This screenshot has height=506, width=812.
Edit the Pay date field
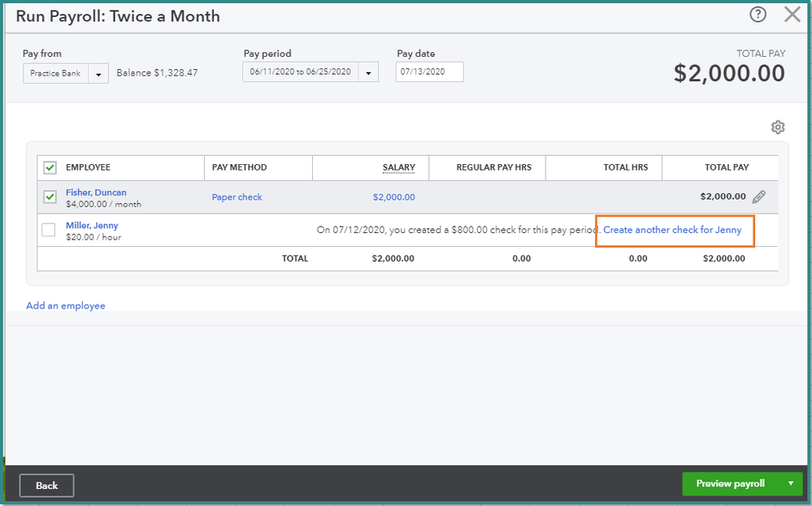tap(429, 72)
